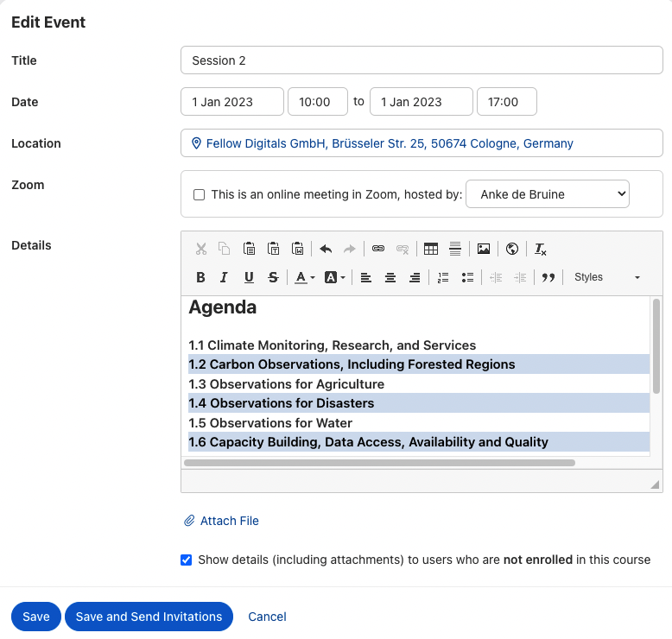Click the Title field containing Session 2
Viewport: 672px width, 639px height.
pos(422,60)
